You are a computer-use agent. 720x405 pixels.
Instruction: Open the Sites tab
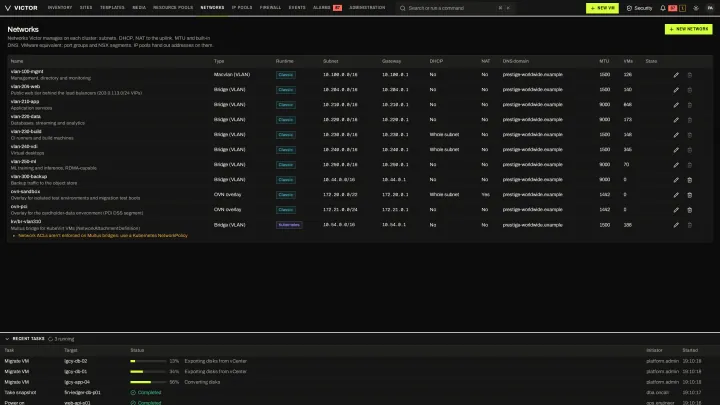pyautogui.click(x=86, y=8)
